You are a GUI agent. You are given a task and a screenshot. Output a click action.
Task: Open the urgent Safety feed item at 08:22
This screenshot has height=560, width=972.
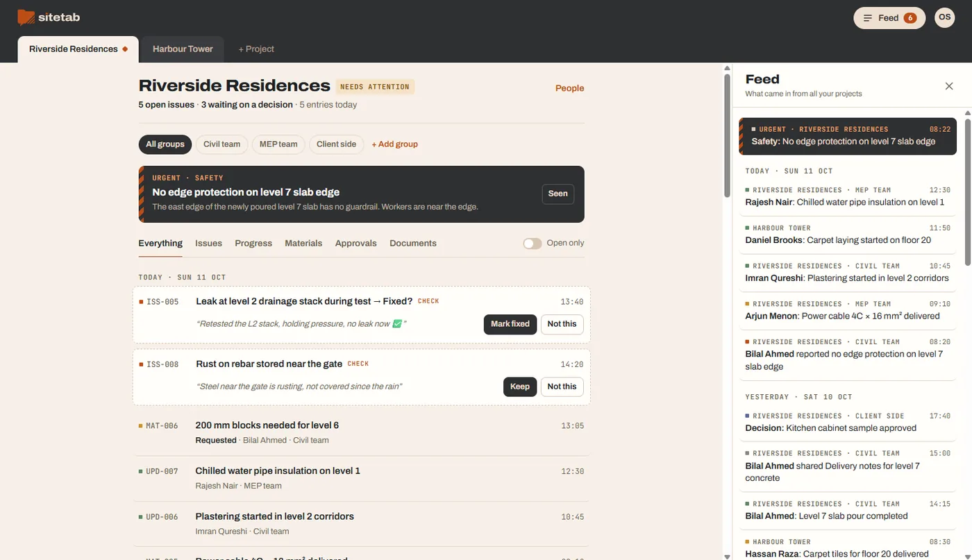pyautogui.click(x=848, y=136)
